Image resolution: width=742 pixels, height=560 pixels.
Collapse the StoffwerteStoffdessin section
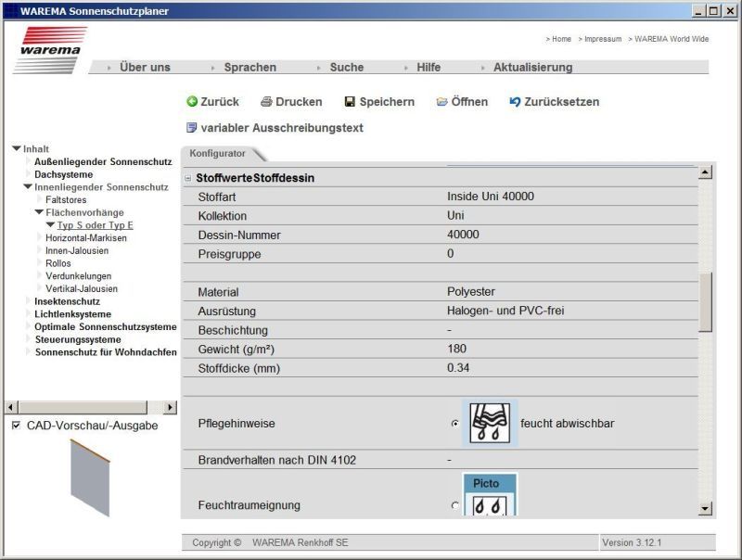[188, 178]
